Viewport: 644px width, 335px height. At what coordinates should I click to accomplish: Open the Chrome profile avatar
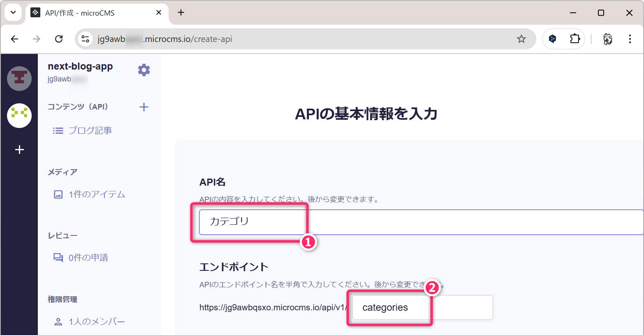[x=607, y=39]
